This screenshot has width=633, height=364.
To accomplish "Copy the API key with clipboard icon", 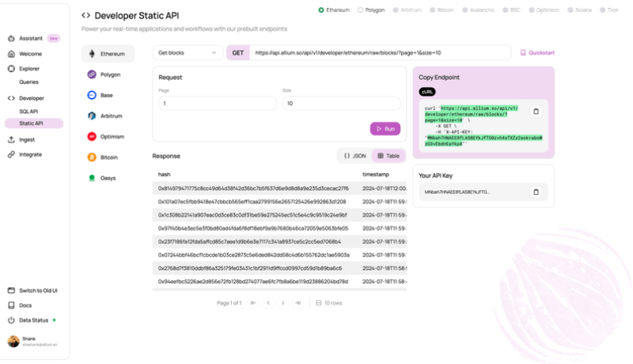I will coord(535,191).
